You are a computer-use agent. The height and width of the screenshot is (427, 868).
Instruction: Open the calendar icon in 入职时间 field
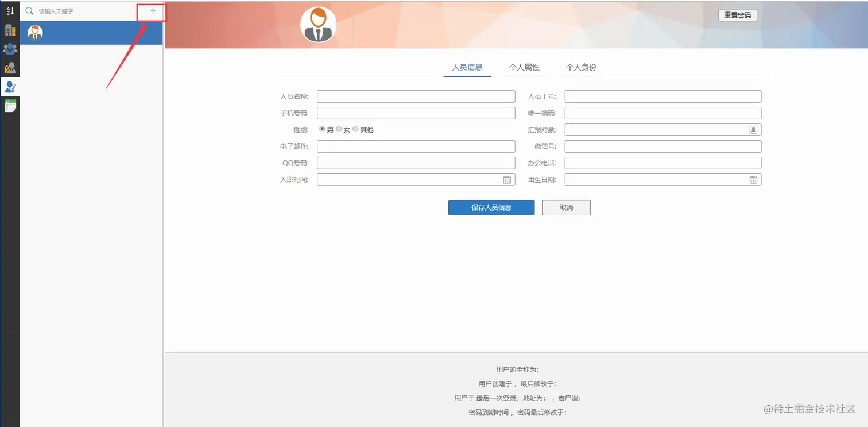click(x=507, y=180)
